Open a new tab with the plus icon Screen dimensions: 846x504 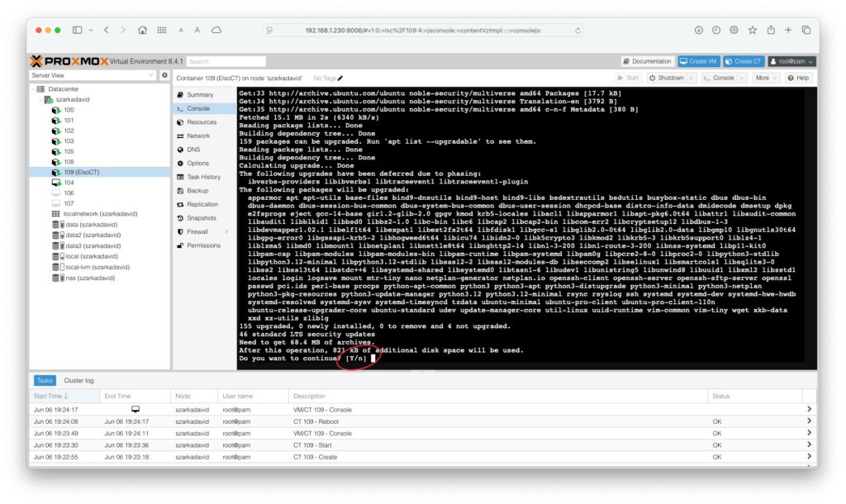pyautogui.click(x=788, y=31)
